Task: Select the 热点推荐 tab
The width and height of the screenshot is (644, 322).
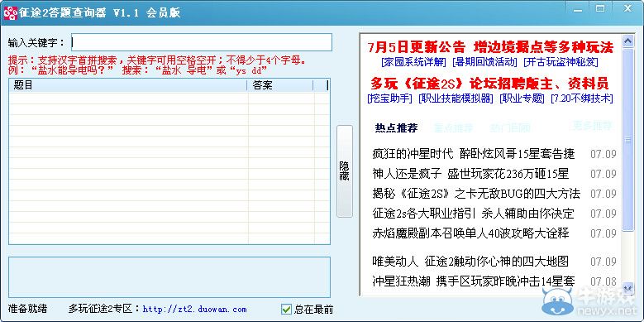Action: (396, 128)
